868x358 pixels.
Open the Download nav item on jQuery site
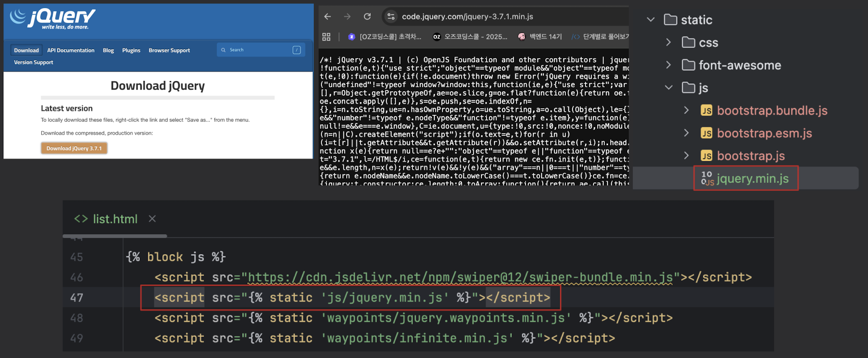click(26, 50)
